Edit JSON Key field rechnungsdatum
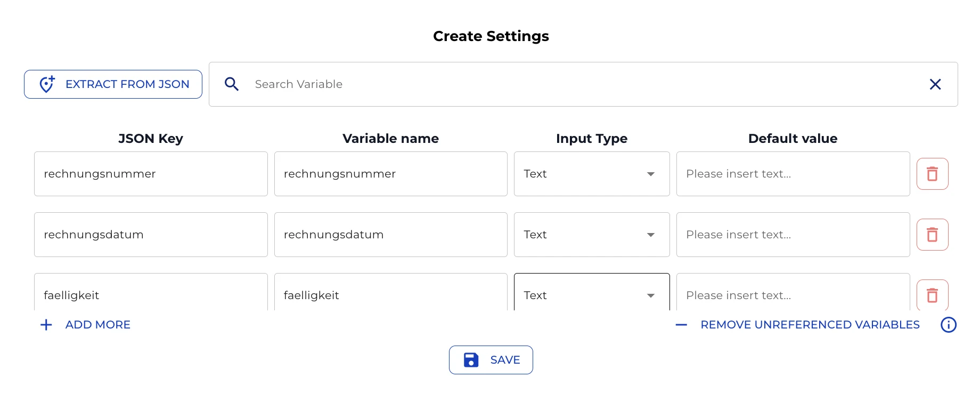Viewport: 980px width, 401px height. click(x=151, y=235)
